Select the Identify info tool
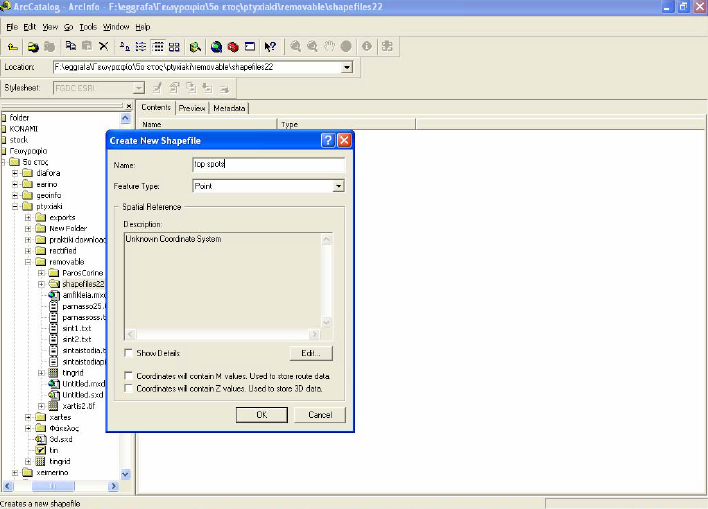The width and height of the screenshot is (708, 509). point(367,46)
